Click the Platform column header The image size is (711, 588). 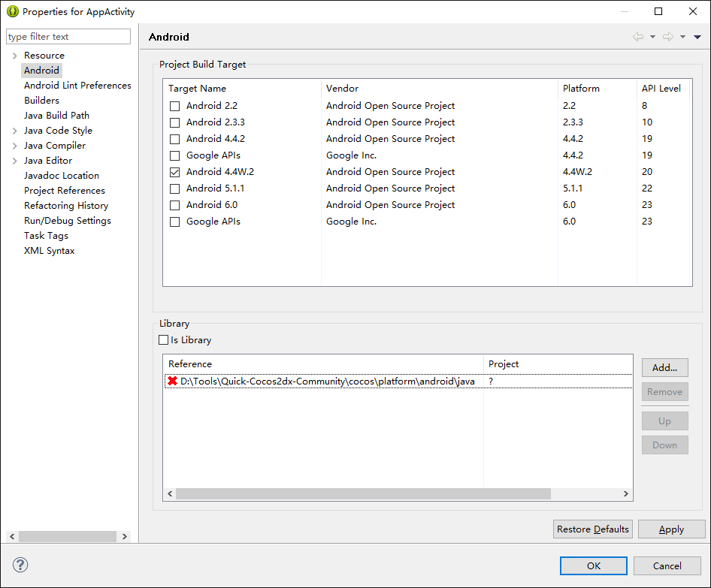(598, 89)
